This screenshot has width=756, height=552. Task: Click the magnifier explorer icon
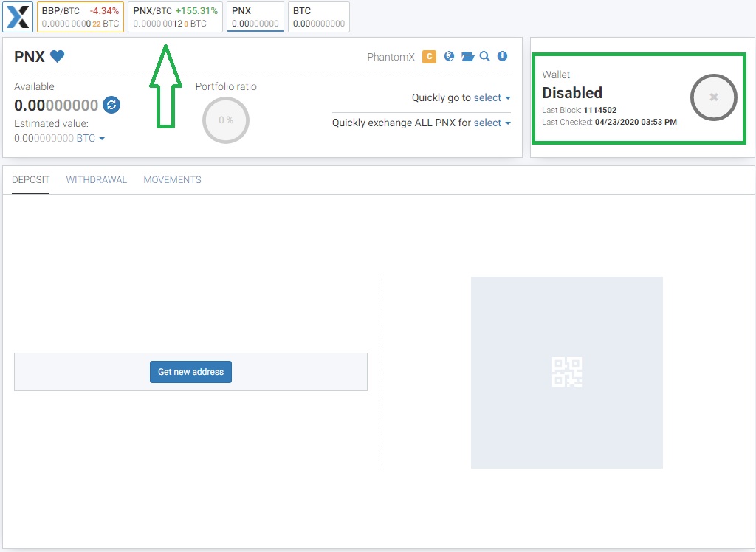point(484,56)
